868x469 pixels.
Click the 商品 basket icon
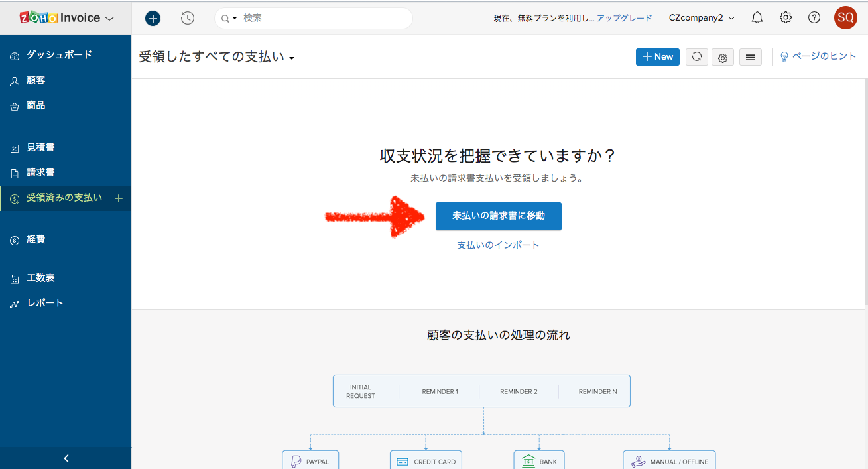coord(15,106)
